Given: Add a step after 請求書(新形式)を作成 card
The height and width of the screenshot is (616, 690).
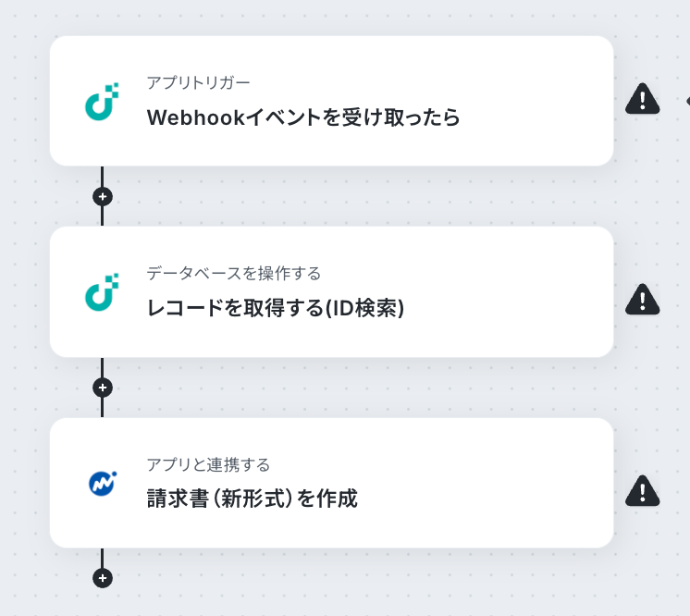Looking at the screenshot, I should tap(103, 578).
